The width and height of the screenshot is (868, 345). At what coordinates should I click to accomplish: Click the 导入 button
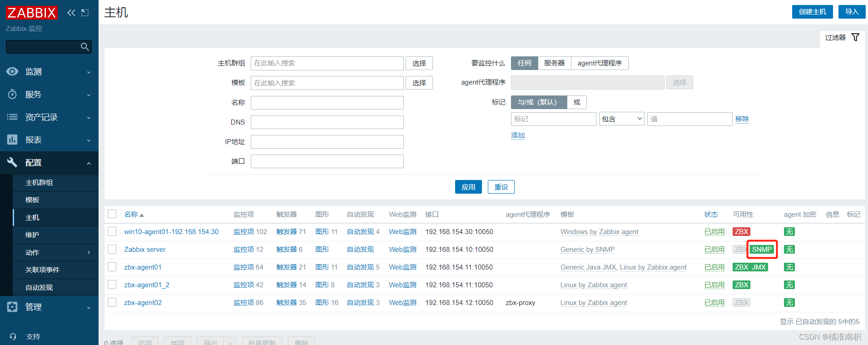click(x=852, y=12)
